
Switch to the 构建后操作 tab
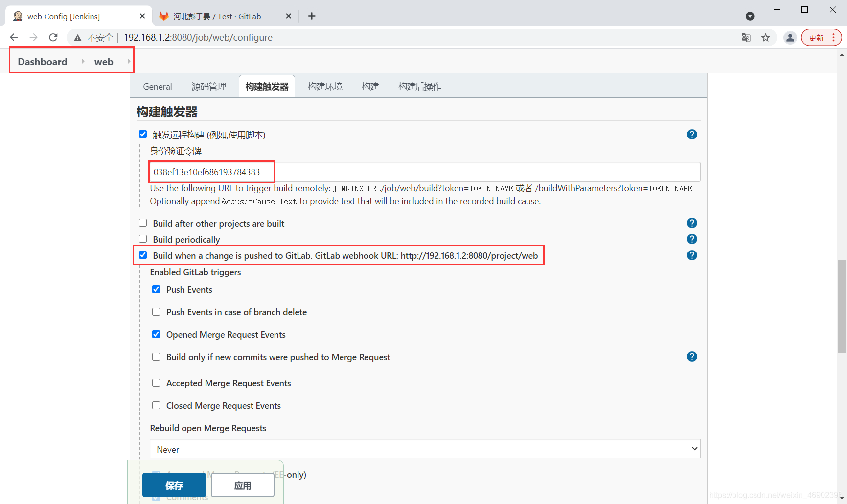tap(420, 87)
